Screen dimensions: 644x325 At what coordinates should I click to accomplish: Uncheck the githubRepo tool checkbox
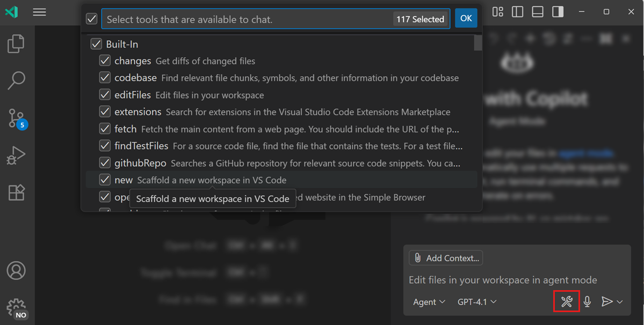coord(105,162)
